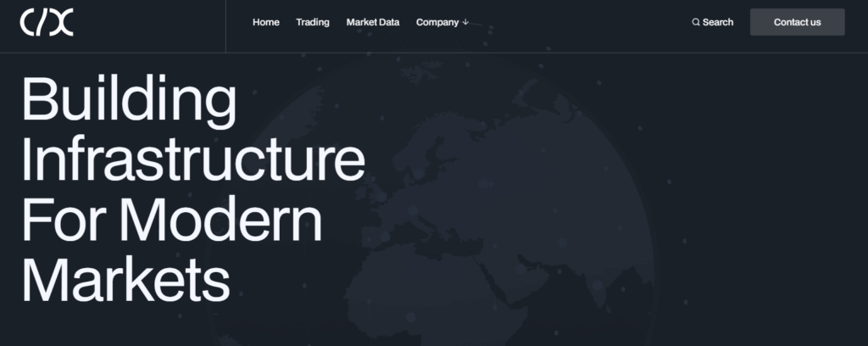Viewport: 868px width, 346px height.
Task: Go to the Home page
Action: 265,22
